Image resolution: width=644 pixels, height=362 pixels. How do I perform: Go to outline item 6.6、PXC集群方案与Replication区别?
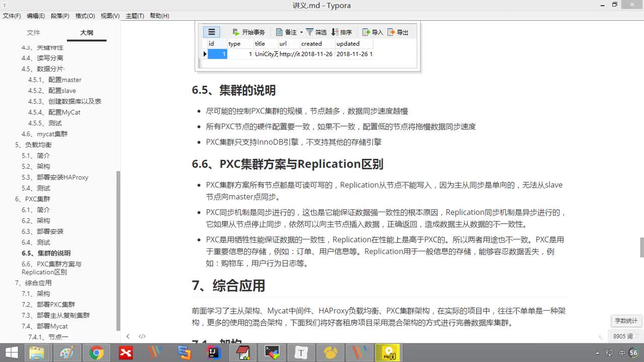coord(51,268)
